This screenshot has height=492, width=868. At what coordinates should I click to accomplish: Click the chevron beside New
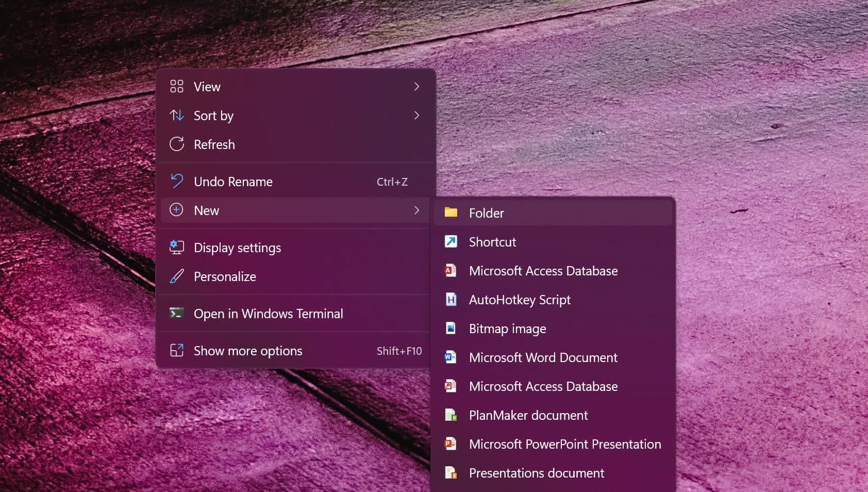tap(416, 210)
